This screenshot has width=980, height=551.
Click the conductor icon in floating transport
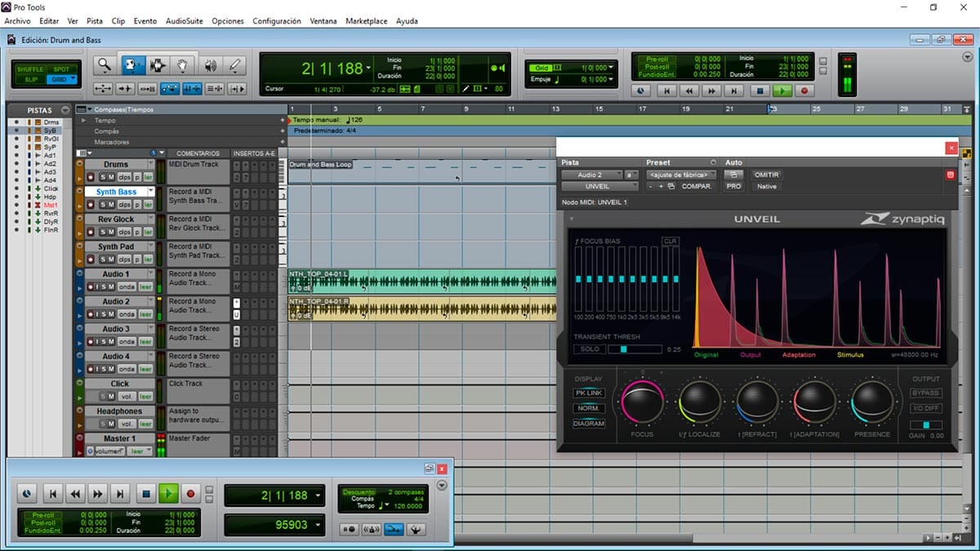pos(415,529)
